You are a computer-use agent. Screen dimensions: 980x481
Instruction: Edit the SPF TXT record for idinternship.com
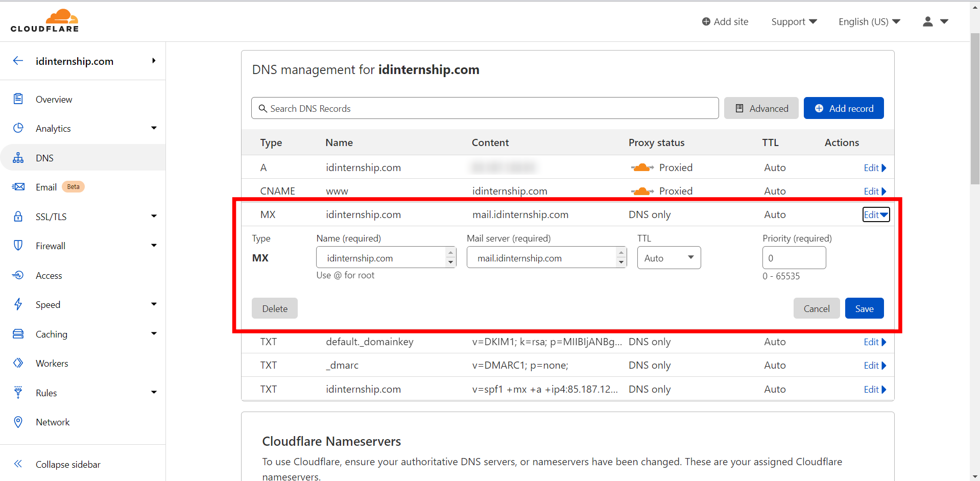(x=875, y=389)
